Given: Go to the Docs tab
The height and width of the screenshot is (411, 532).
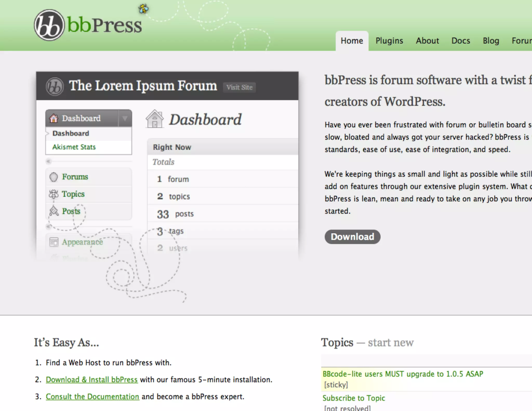Looking at the screenshot, I should point(461,41).
